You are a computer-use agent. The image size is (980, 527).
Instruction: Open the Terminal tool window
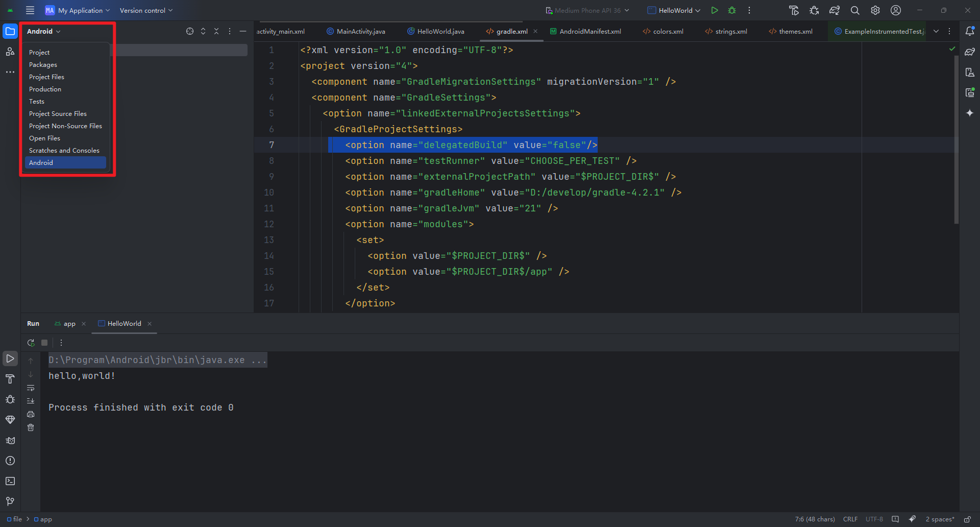pyautogui.click(x=10, y=481)
